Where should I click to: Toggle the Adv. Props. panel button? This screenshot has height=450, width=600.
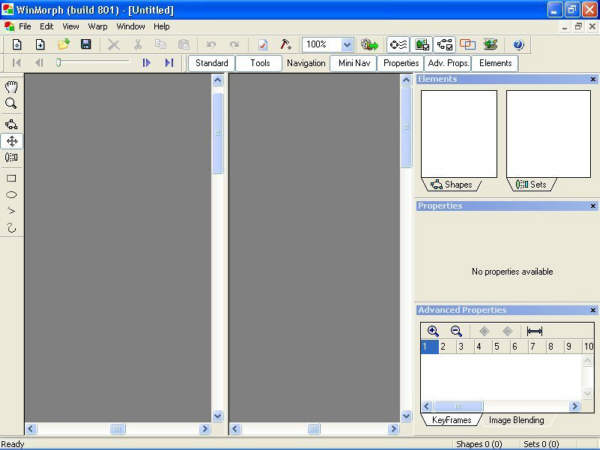click(449, 63)
